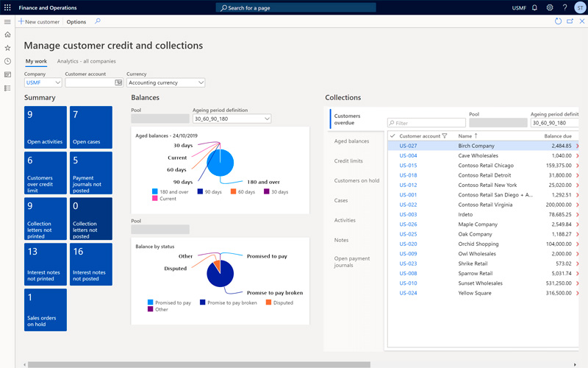Open red arrow for Birch Company row
The image size is (588, 368).
[x=577, y=146]
